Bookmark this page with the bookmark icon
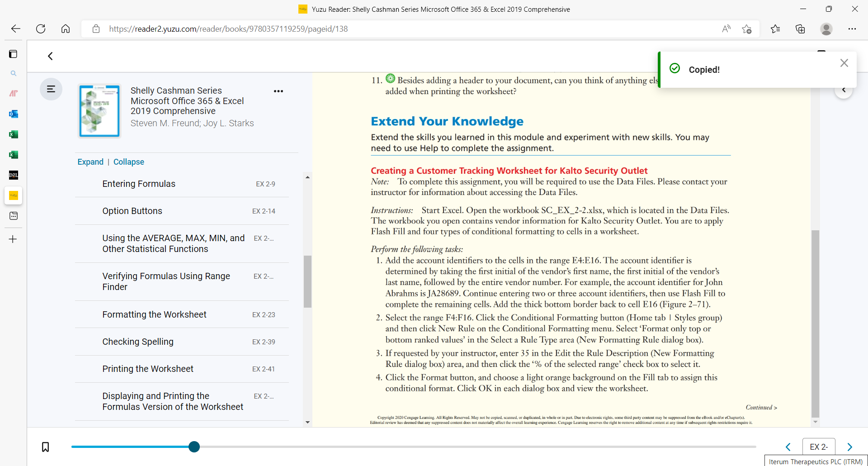868x466 pixels. point(46,447)
